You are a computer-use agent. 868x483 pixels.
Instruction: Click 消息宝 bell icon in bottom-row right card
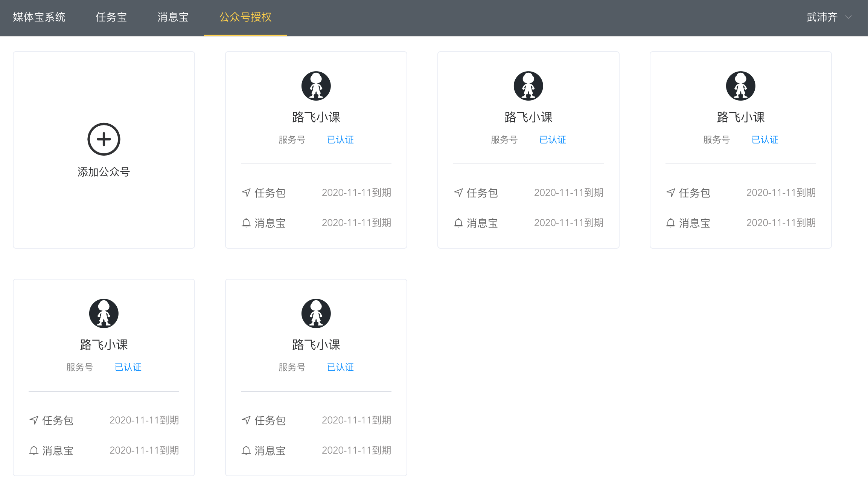[x=246, y=451]
